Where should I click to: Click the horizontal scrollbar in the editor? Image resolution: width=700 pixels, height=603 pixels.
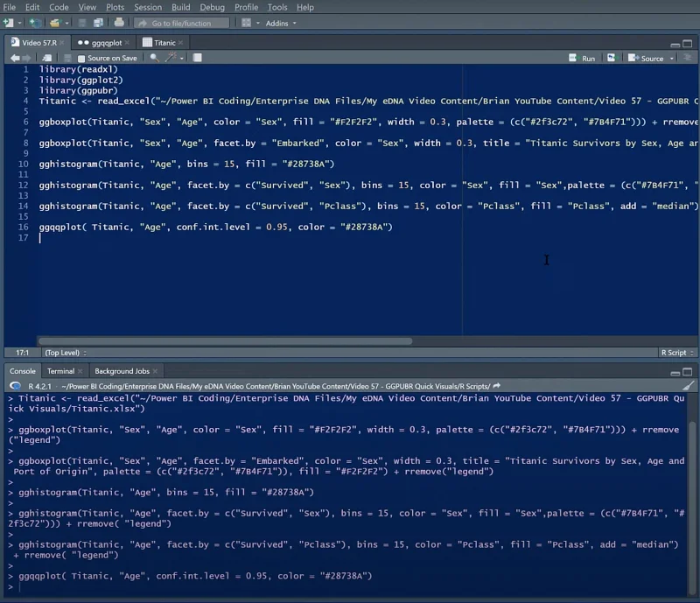click(x=225, y=340)
